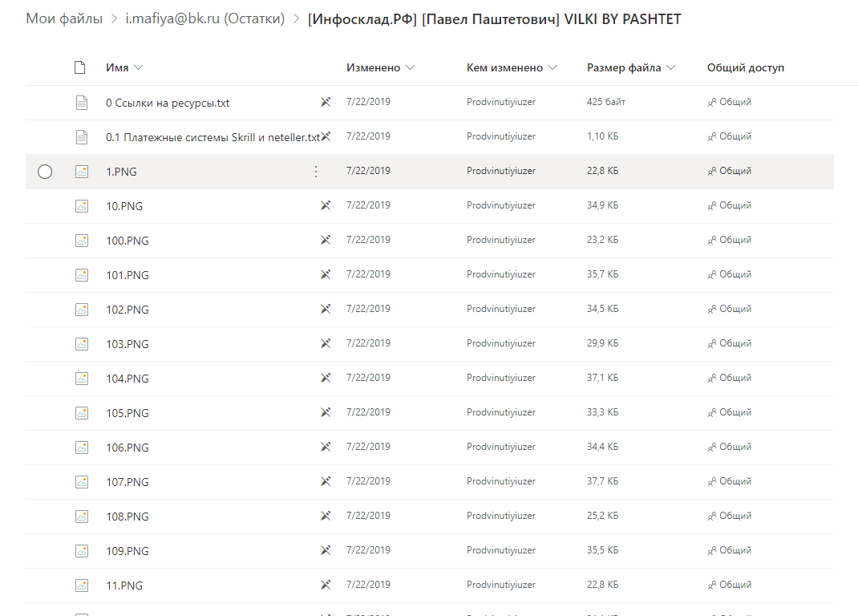This screenshot has width=858, height=616.
Task: Click the sync icon beside 109.PNG
Action: click(x=326, y=550)
